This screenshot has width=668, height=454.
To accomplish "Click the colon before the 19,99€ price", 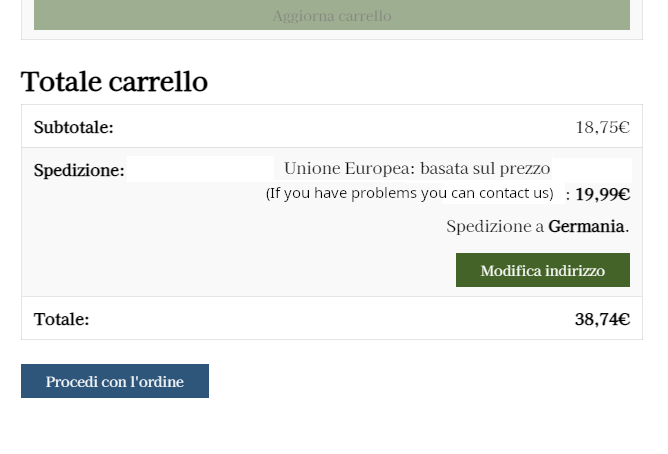I will click(x=568, y=195).
